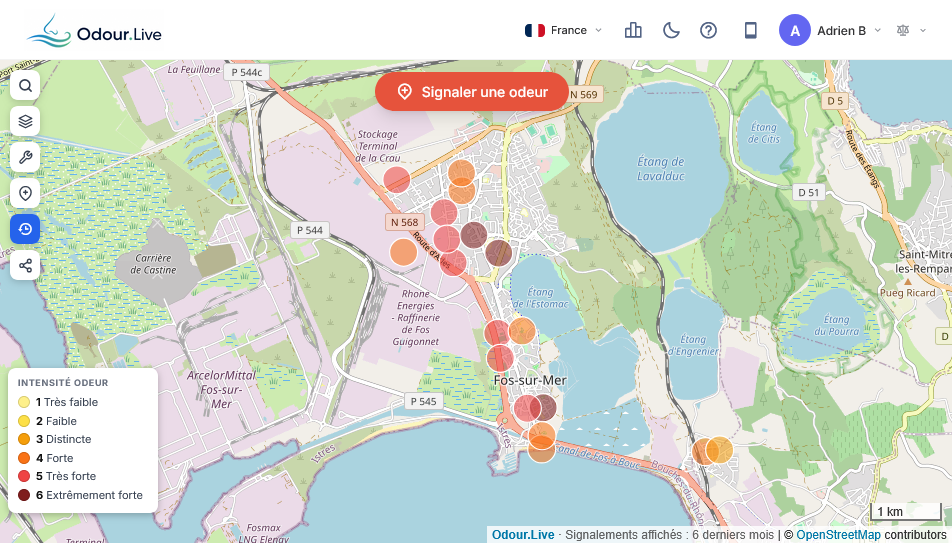Open the Odour.Live attribution link
The height and width of the screenshot is (543, 952).
523,535
